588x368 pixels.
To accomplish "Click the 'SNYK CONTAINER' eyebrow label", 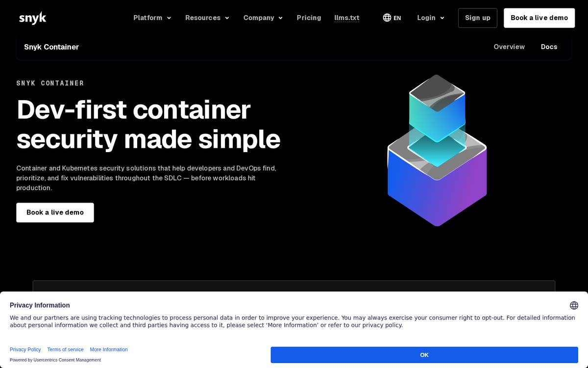I will coord(50,83).
